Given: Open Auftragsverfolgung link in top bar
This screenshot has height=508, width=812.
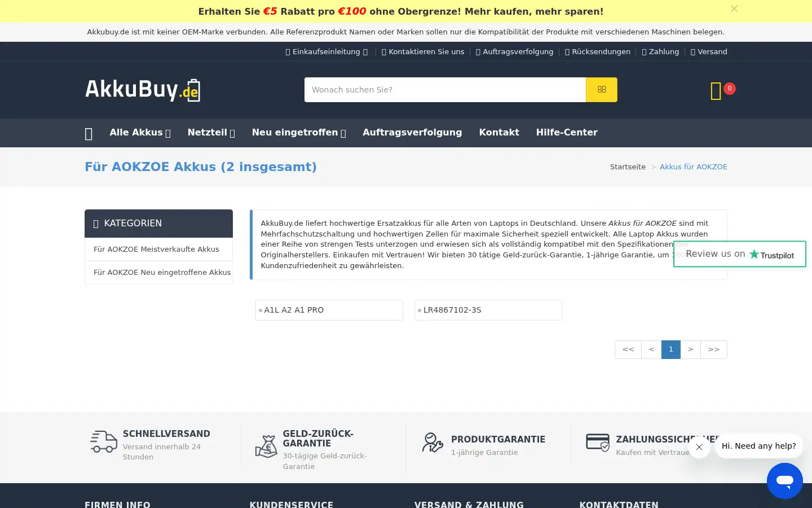Looking at the screenshot, I should [x=514, y=52].
